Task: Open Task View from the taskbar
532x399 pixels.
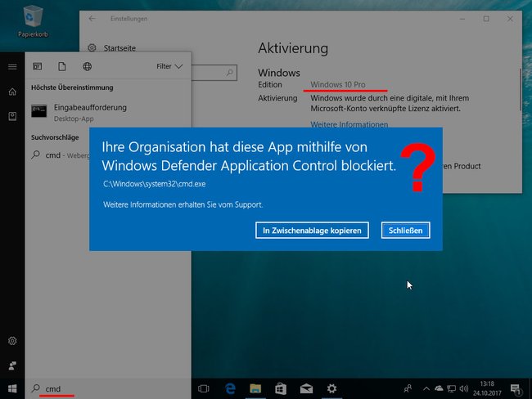Action: point(204,389)
